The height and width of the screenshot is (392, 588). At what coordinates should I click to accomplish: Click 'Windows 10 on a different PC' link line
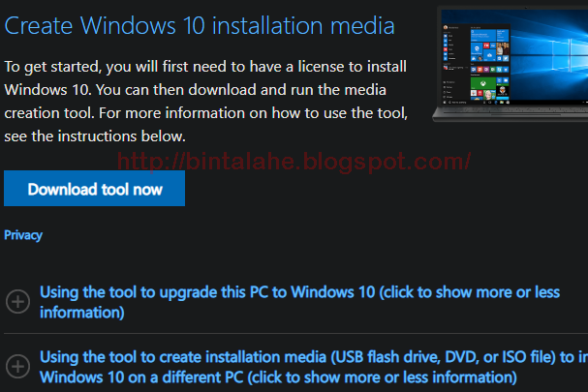(278, 377)
